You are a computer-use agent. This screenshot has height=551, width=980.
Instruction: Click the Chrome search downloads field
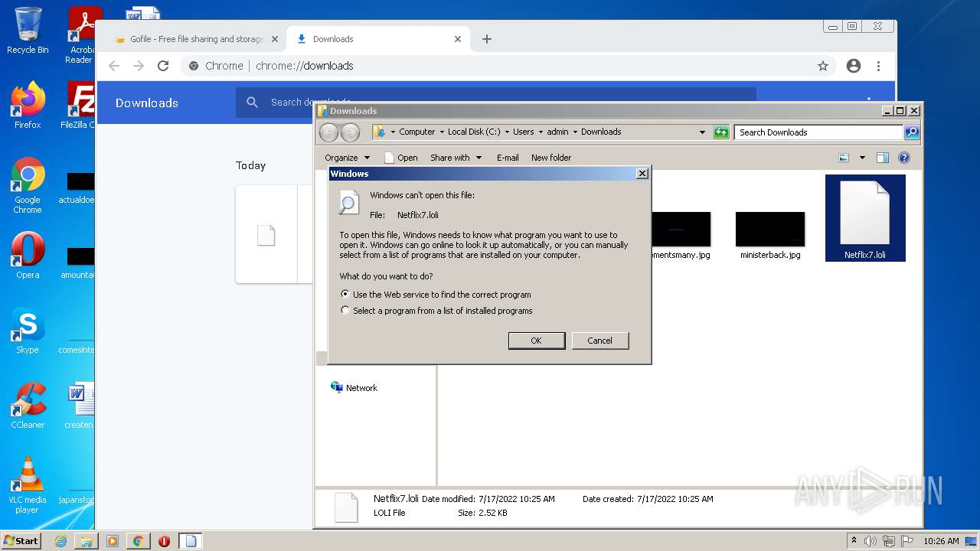496,103
